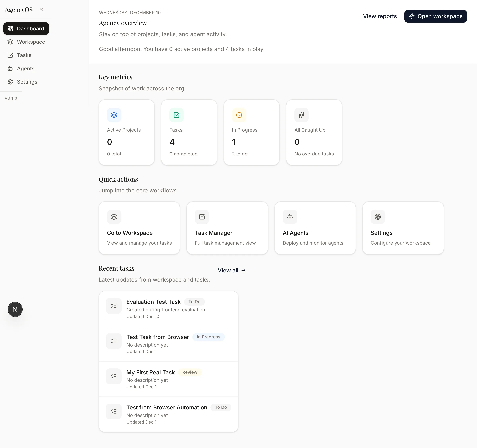Click the N avatar circle
The height and width of the screenshot is (448, 477).
coord(15,309)
